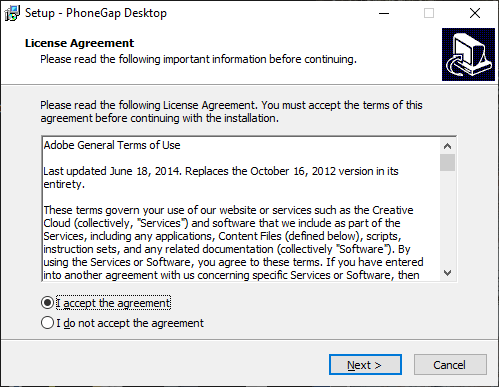Click the "I do not accept the agreement" label
This screenshot has width=499, height=387.
pos(130,323)
